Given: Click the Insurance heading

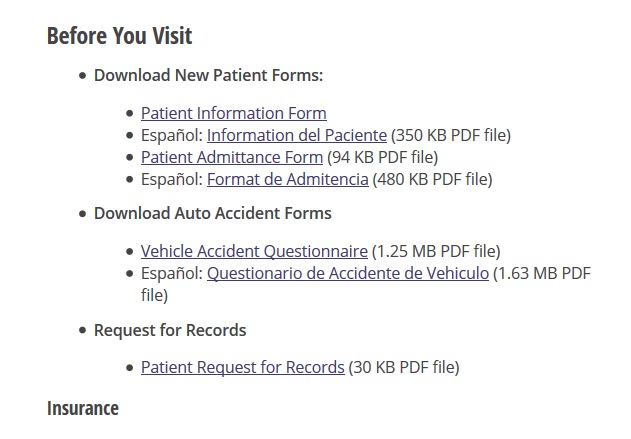Looking at the screenshot, I should pyautogui.click(x=83, y=408).
